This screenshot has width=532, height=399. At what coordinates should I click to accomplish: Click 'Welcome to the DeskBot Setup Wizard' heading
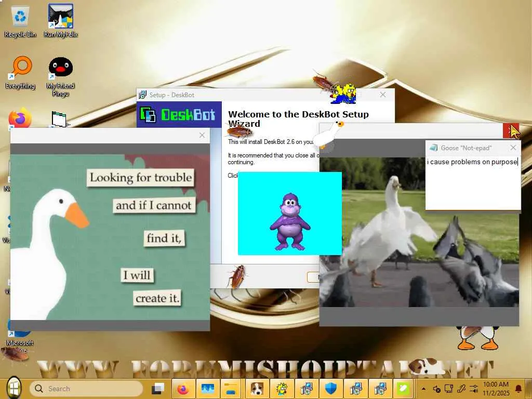(298, 119)
